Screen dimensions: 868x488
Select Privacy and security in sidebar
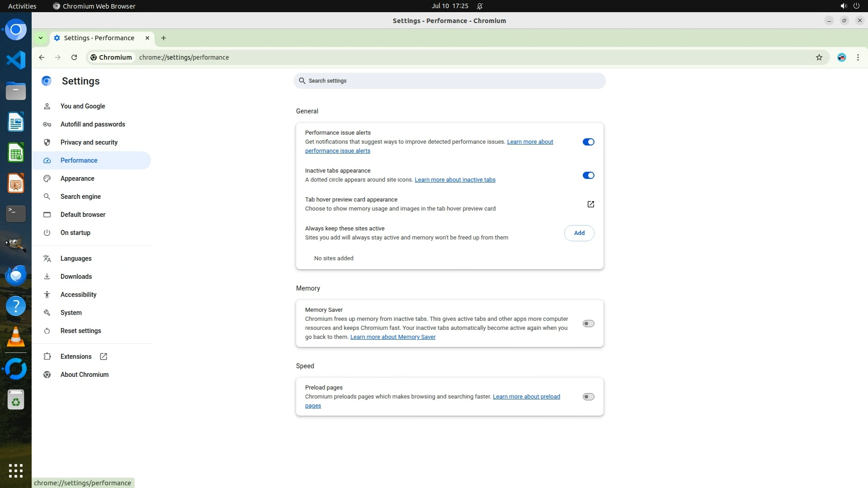tap(89, 142)
